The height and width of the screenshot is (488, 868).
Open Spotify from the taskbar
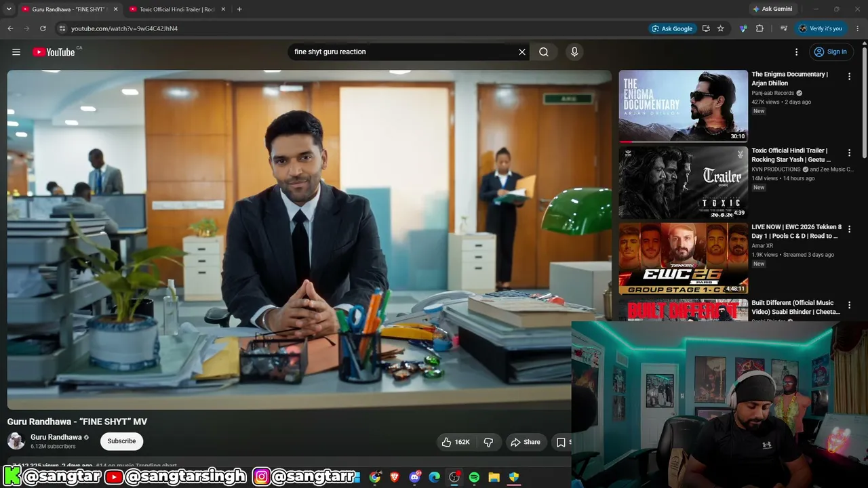[474, 477]
